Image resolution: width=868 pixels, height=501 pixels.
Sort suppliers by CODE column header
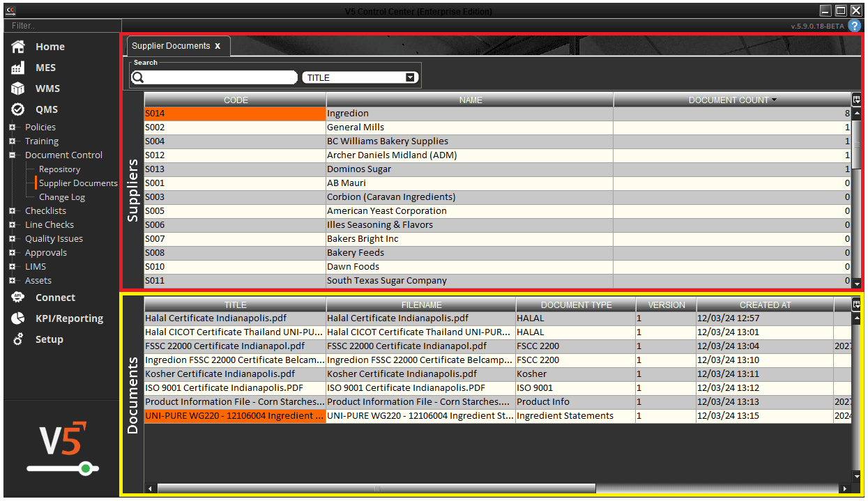click(236, 100)
